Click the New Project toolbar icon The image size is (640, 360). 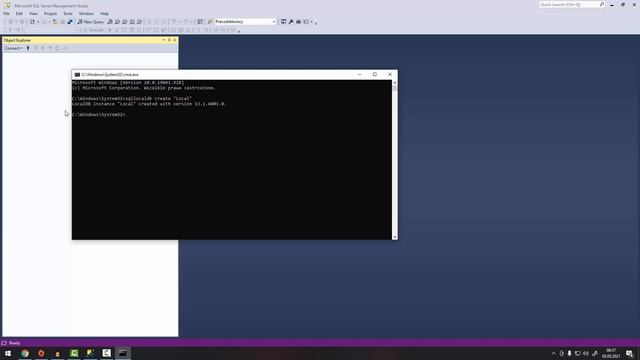32,22
